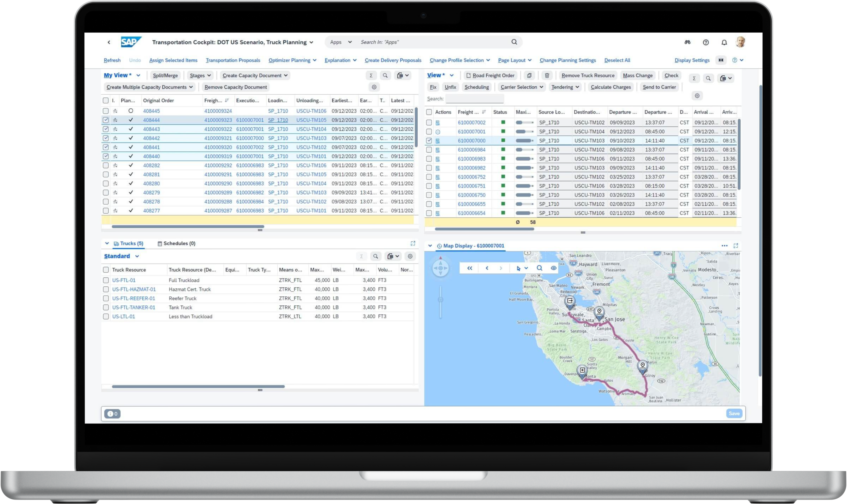Viewport: 847px width, 504px height.
Task: Click the map zoom slider
Action: [441, 300]
